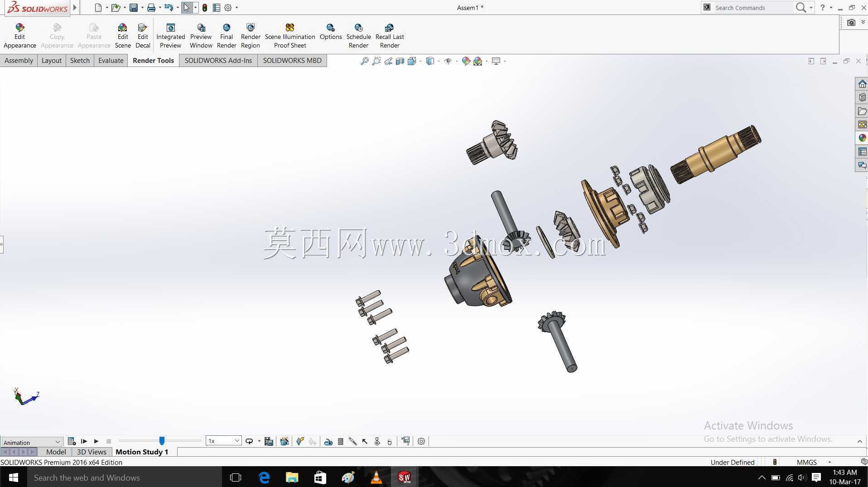Play the animation from start
The width and height of the screenshot is (868, 487).
point(84,441)
